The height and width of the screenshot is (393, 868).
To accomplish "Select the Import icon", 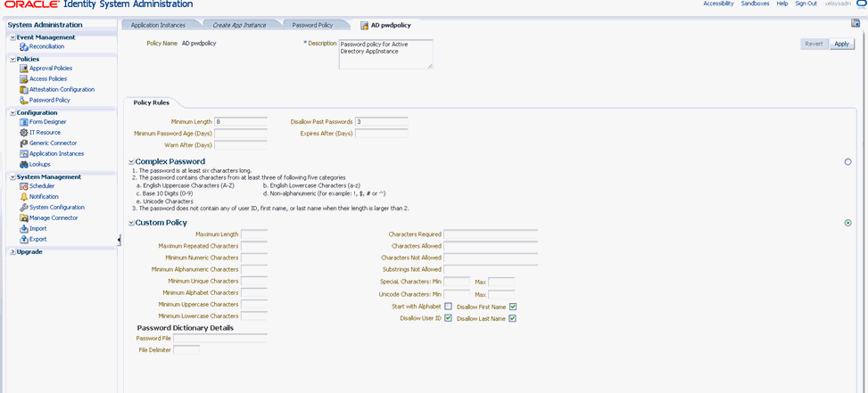I will click(24, 229).
